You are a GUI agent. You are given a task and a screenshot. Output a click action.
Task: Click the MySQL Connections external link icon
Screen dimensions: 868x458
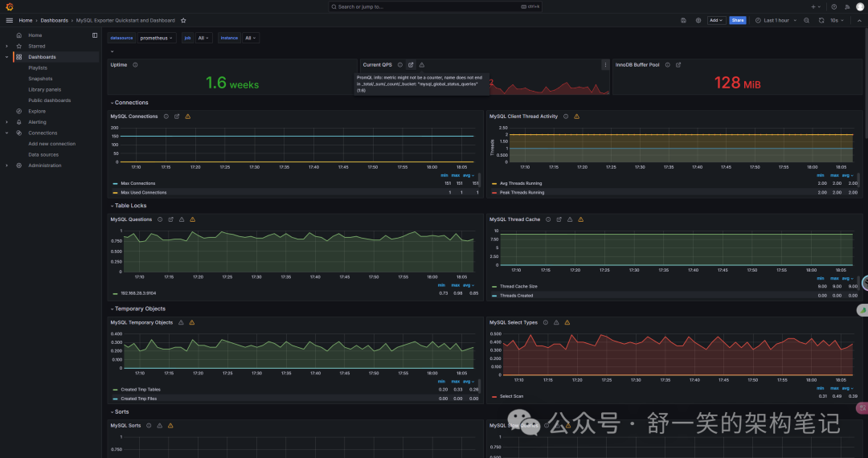click(177, 117)
